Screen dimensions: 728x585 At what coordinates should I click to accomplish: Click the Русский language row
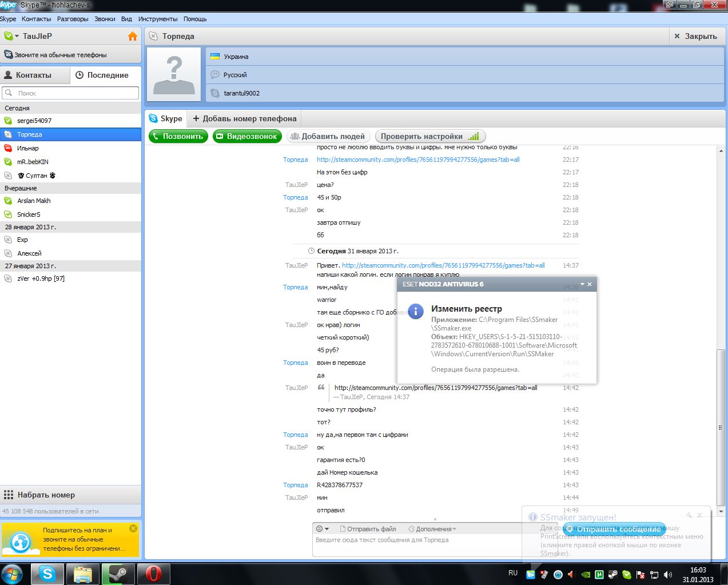tap(465, 74)
